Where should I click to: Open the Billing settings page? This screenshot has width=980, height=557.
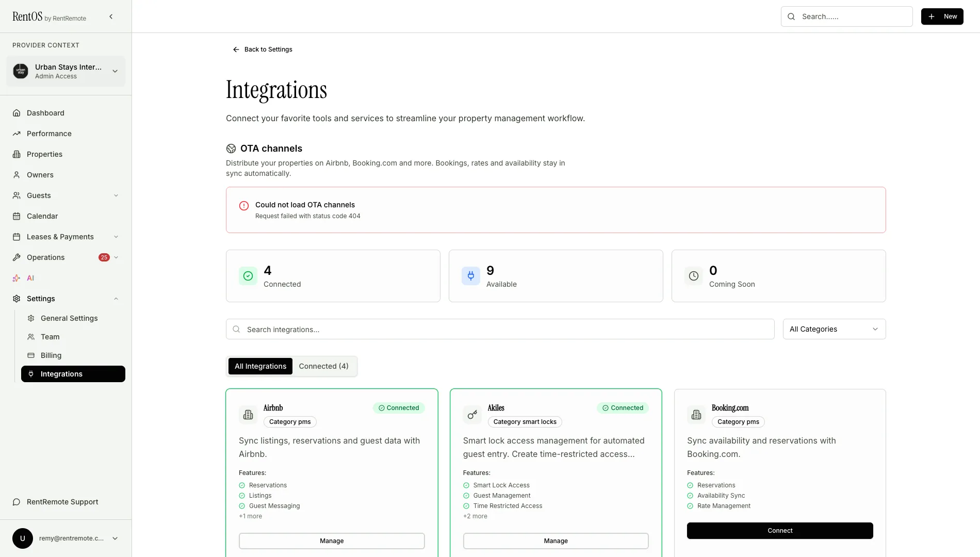[73, 355]
